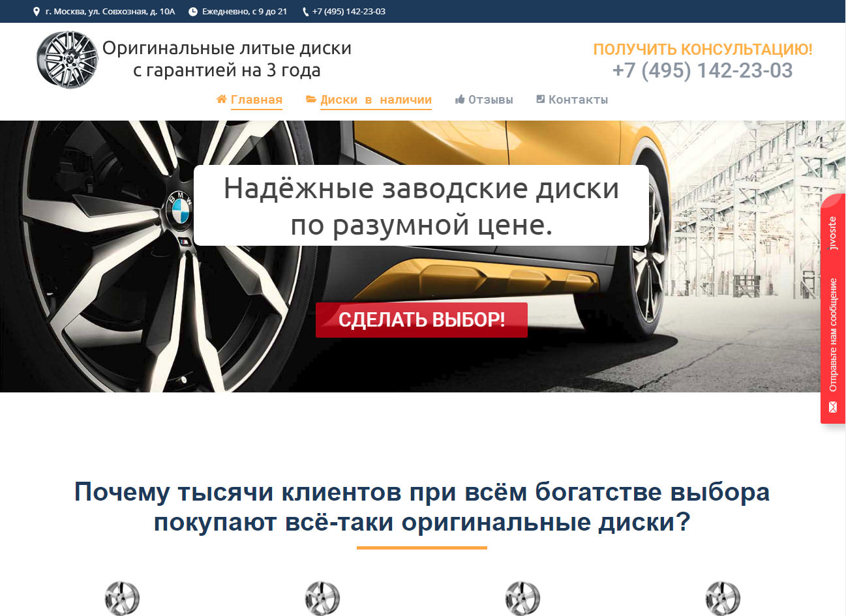Click the wheel logo image in the header
The height and width of the screenshot is (616, 846).
coord(67,59)
